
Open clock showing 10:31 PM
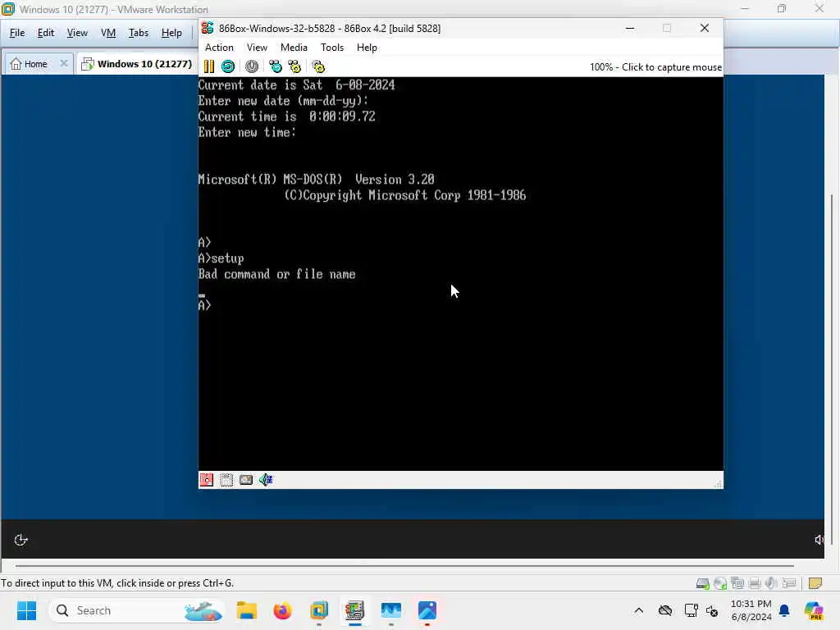click(751, 610)
